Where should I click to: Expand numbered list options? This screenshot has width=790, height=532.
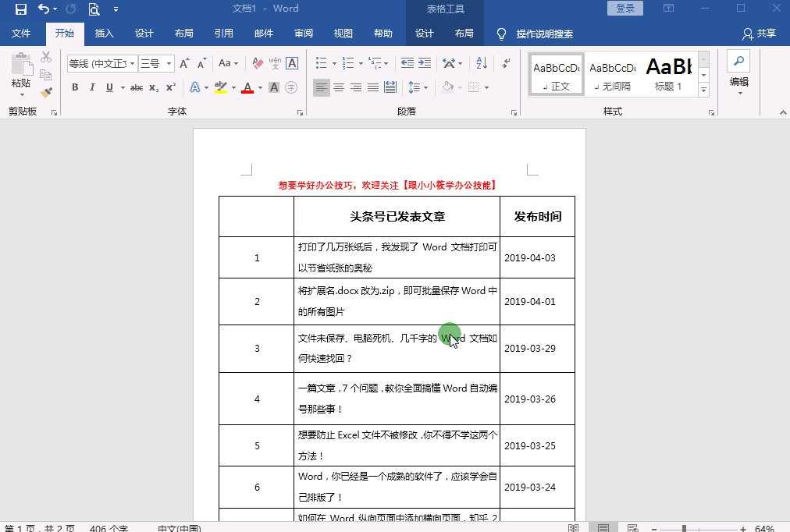[x=361, y=63]
